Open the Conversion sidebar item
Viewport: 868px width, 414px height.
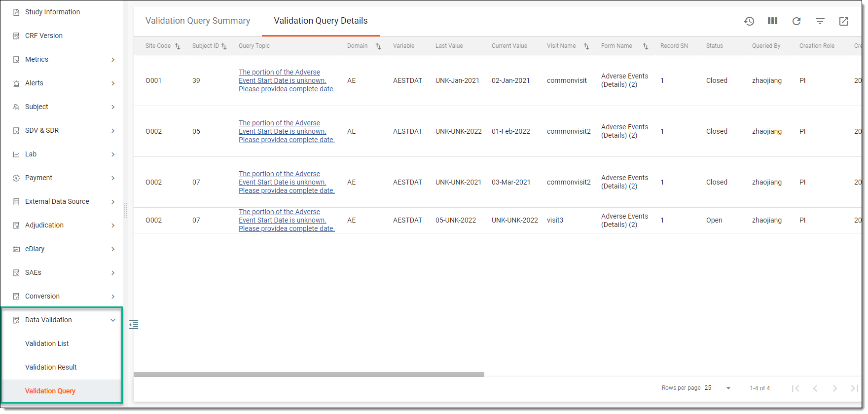42,296
